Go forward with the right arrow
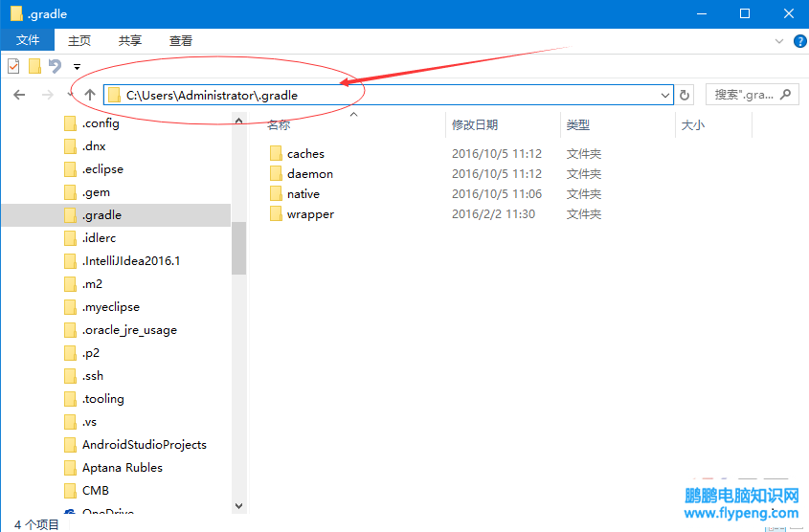 tap(48, 95)
